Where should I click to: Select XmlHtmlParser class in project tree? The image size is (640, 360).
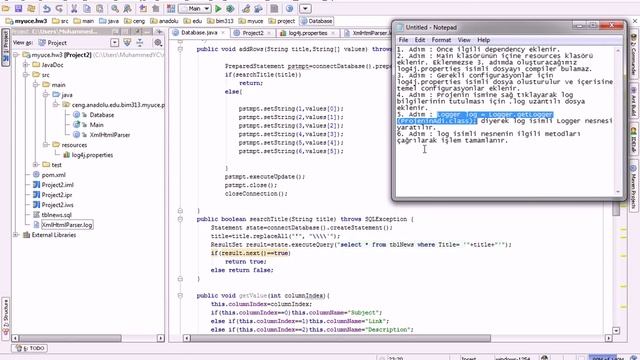pyautogui.click(x=109, y=135)
